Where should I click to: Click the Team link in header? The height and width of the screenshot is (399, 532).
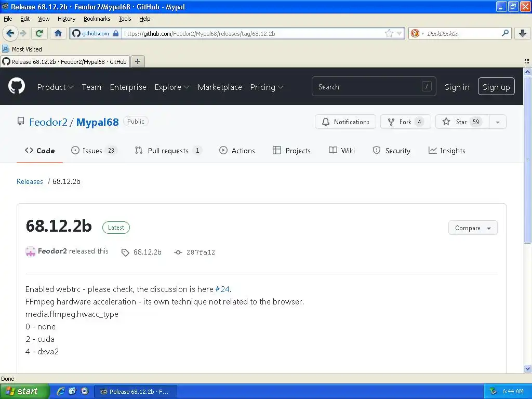pyautogui.click(x=91, y=87)
